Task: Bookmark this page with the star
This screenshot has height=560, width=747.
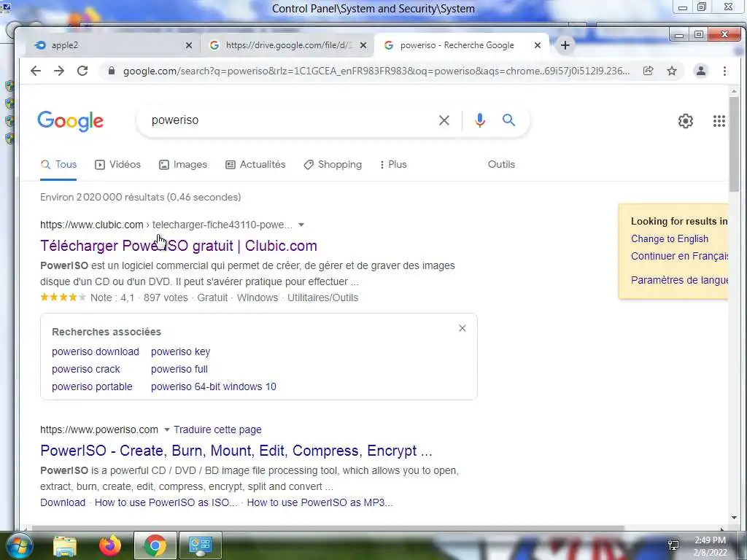Action: [x=672, y=71]
